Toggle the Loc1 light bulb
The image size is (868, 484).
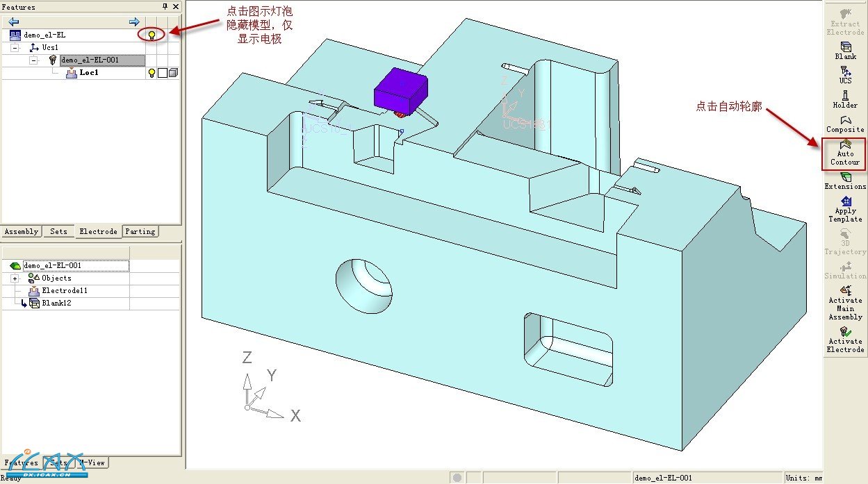[x=151, y=72]
